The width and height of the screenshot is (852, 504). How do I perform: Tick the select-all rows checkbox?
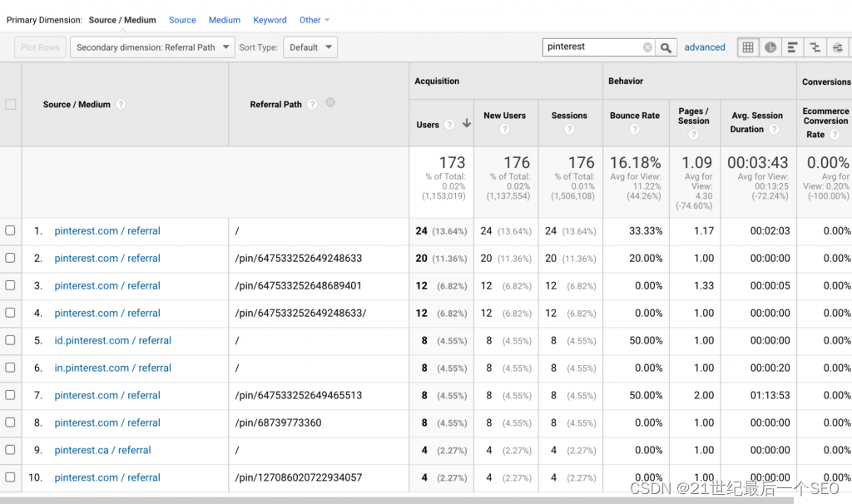pos(10,104)
